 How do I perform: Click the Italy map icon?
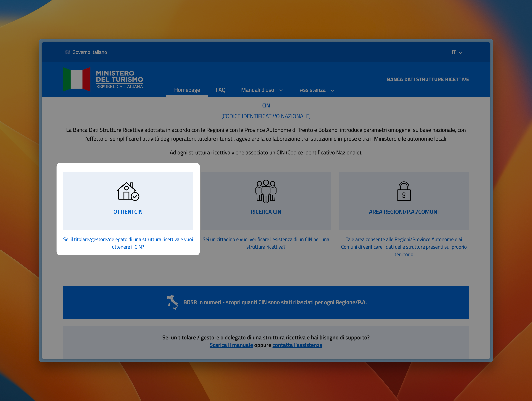tap(173, 302)
